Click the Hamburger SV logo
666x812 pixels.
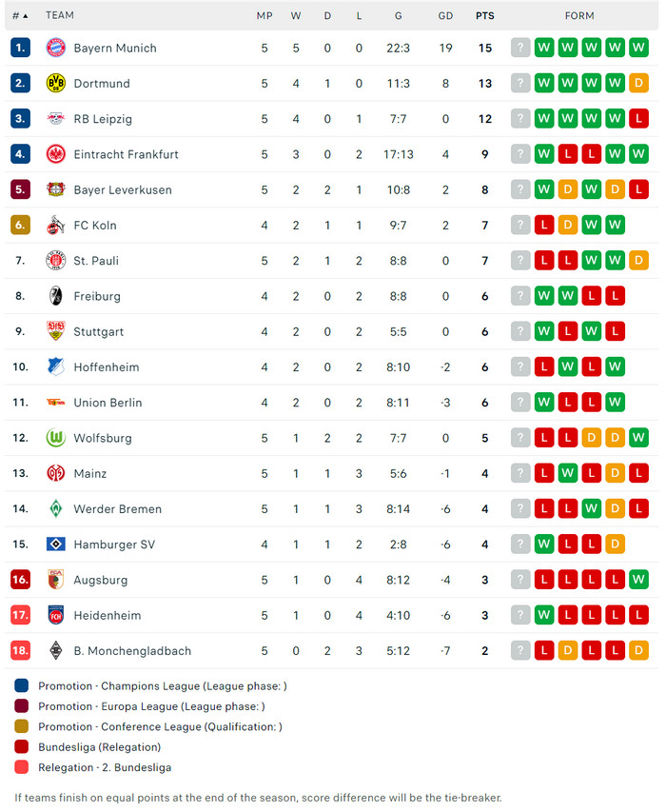coord(55,545)
